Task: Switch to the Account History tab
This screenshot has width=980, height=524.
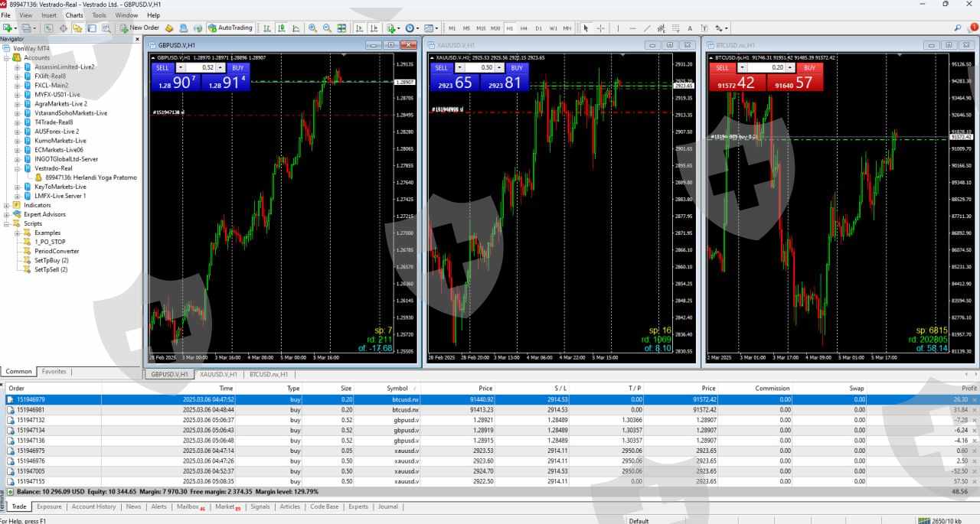Action: pos(93,506)
